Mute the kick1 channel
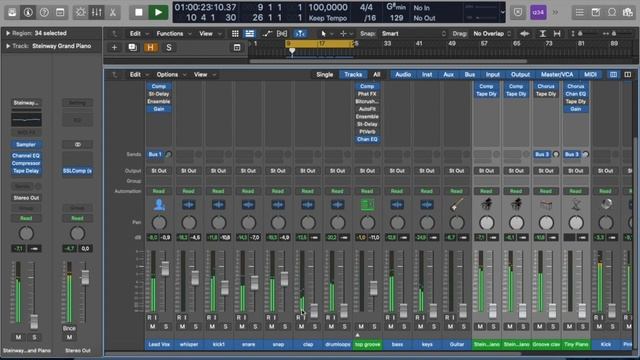 pos(212,327)
